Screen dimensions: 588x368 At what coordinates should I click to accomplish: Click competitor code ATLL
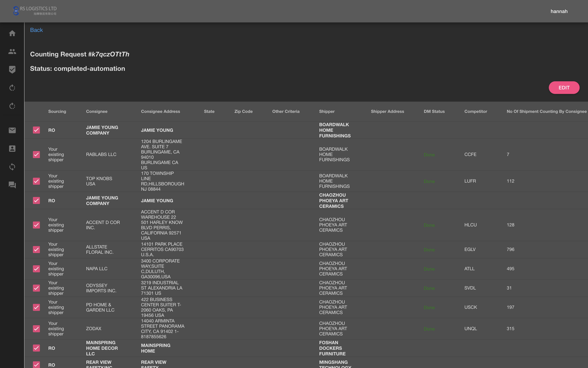coord(469,269)
